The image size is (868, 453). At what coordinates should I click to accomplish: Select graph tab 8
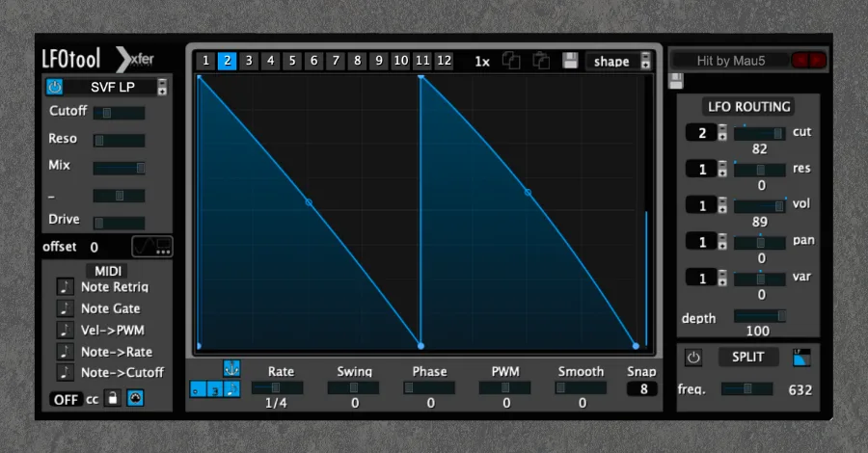pos(357,61)
